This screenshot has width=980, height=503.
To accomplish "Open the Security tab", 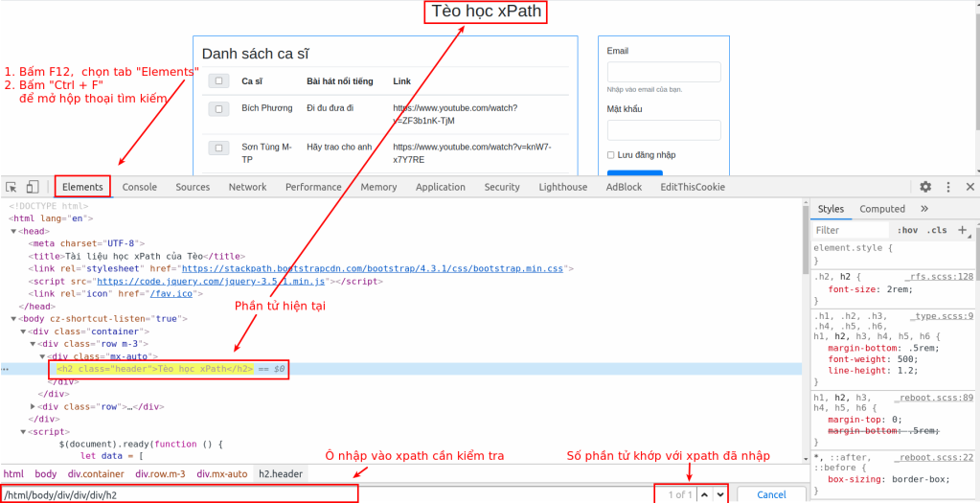I will [502, 187].
